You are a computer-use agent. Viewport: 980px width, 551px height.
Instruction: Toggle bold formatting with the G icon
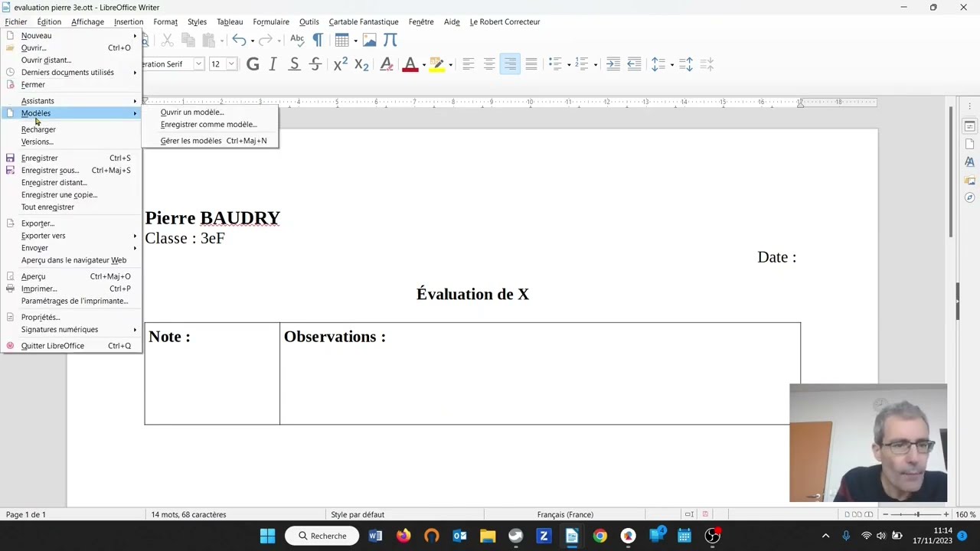coord(253,64)
